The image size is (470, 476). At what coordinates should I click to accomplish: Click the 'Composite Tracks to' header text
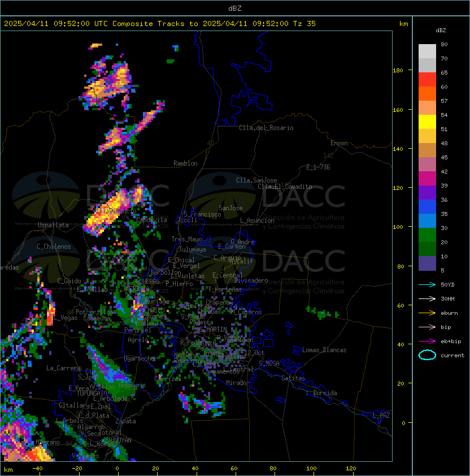(x=155, y=24)
